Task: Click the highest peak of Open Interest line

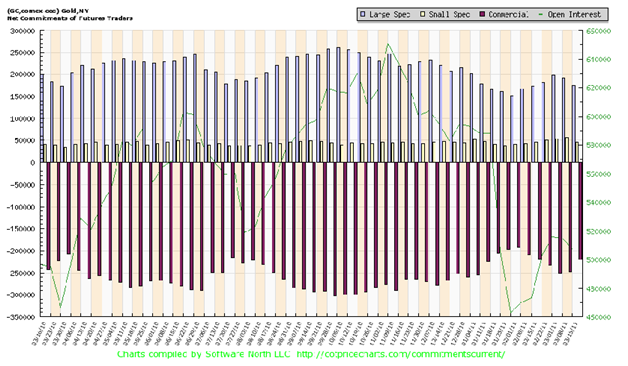Action: 387,44
